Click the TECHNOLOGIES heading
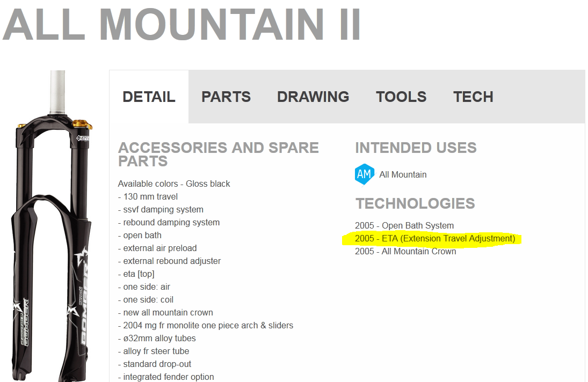Viewport: 588px width, 382px height. [415, 203]
